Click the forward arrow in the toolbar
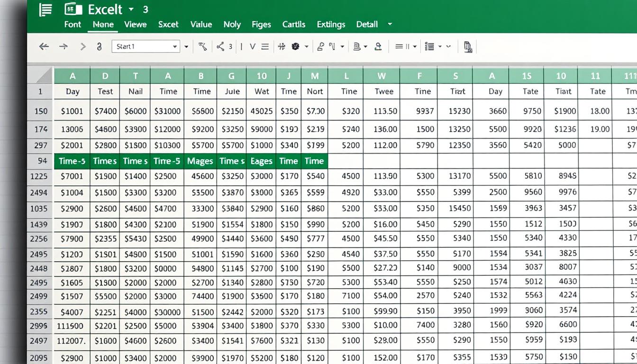This screenshot has height=364, width=637. pos(64,46)
